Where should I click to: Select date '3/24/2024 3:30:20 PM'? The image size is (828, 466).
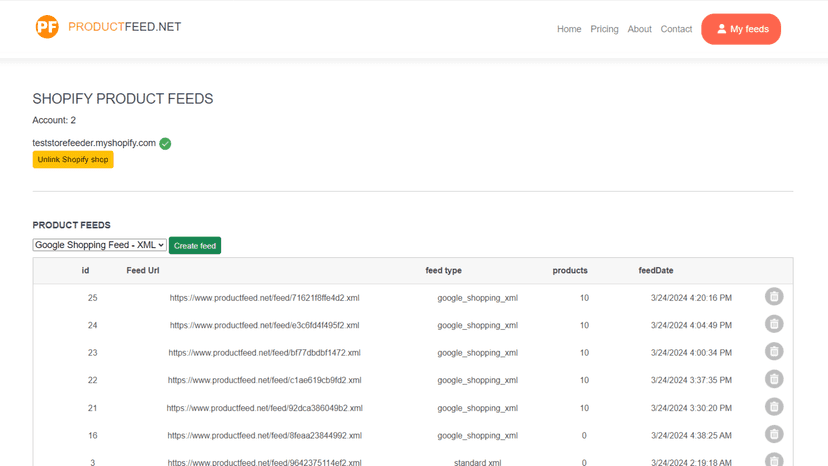691,408
